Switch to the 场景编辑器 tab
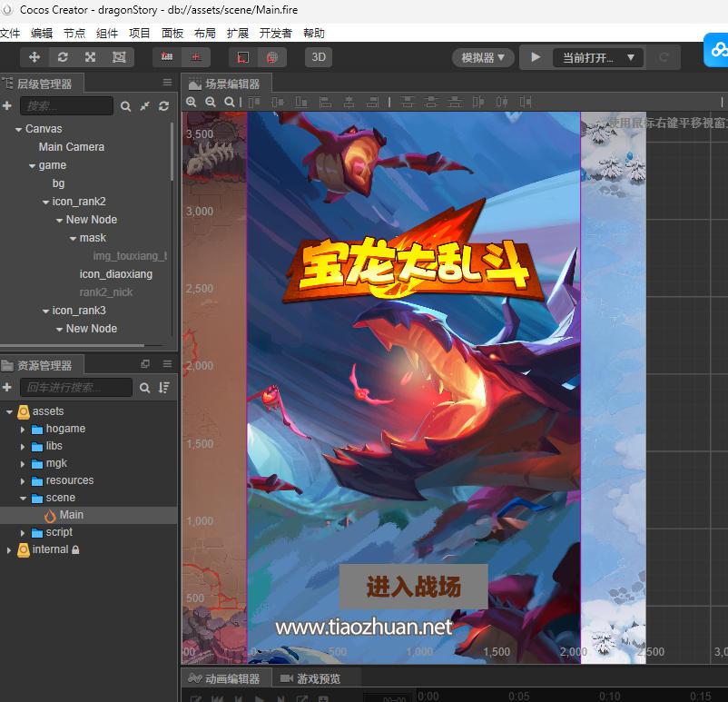This screenshot has width=728, height=702. pyautogui.click(x=225, y=84)
